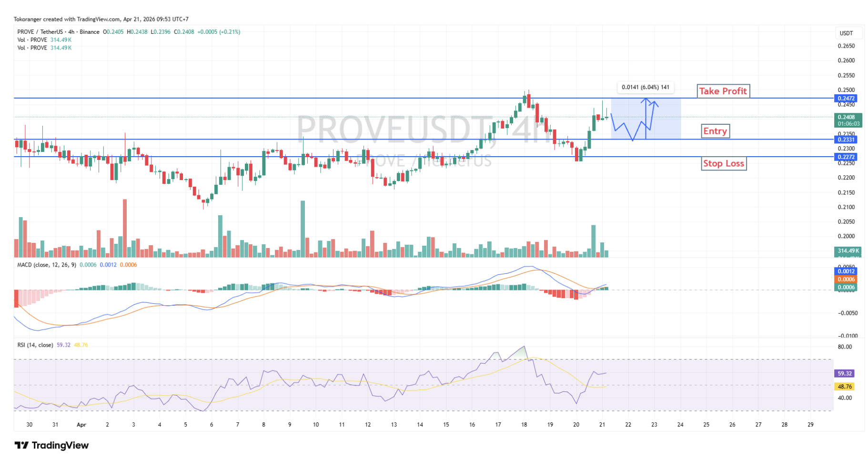Click the Entry text label
Screen dimensions: 868x460
coord(715,131)
